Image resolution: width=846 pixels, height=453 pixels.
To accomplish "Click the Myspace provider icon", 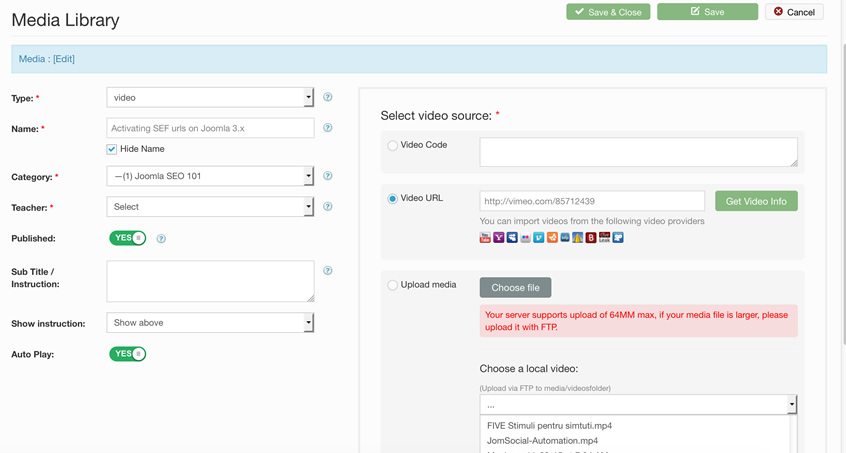I will (x=512, y=237).
